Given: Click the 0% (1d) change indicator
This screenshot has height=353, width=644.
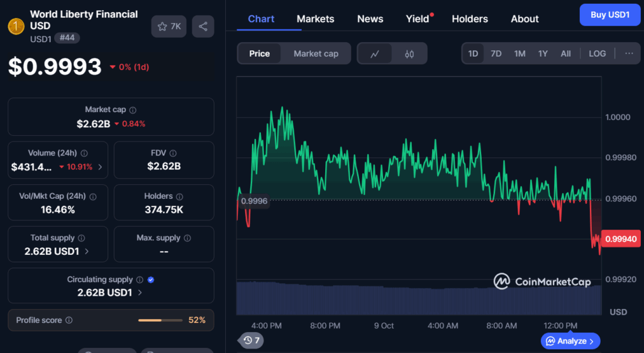Looking at the screenshot, I should 130,67.
